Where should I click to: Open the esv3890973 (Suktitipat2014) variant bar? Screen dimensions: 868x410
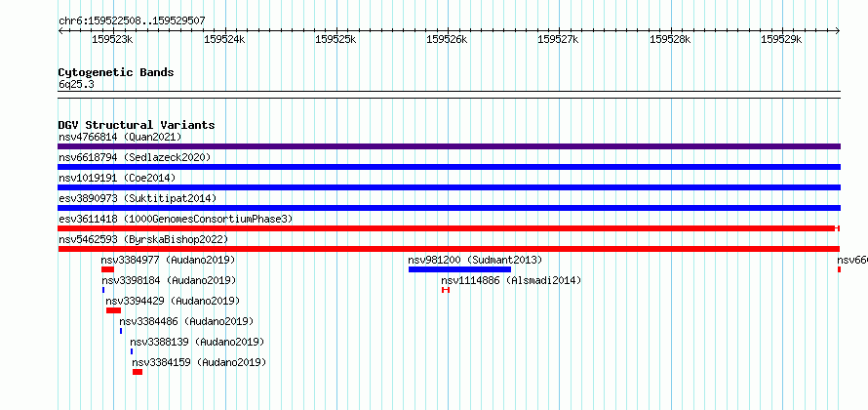coord(449,208)
